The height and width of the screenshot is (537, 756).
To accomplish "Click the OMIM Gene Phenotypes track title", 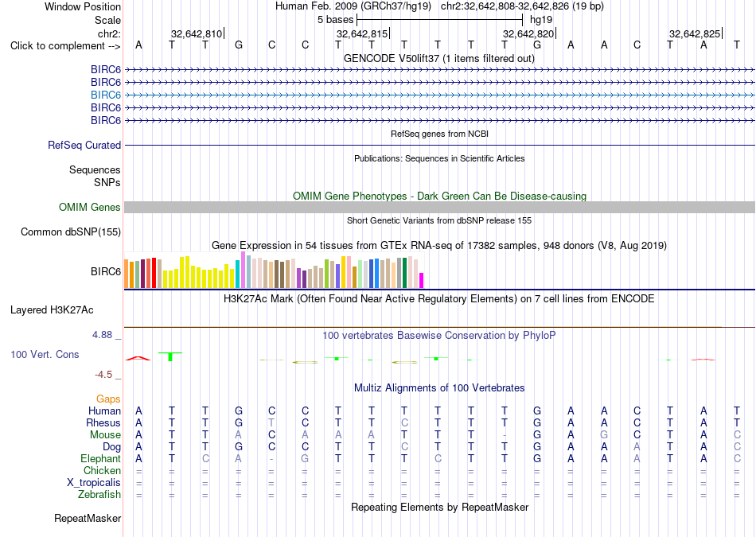I will (439, 196).
